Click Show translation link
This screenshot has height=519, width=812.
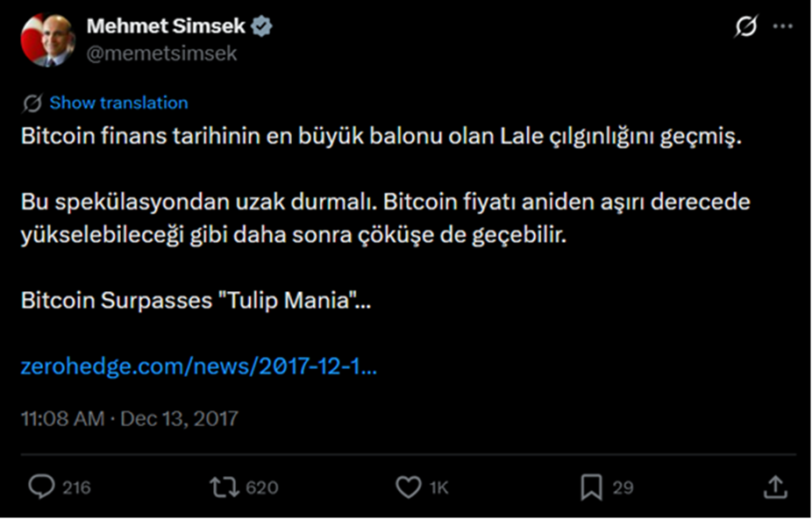118,103
